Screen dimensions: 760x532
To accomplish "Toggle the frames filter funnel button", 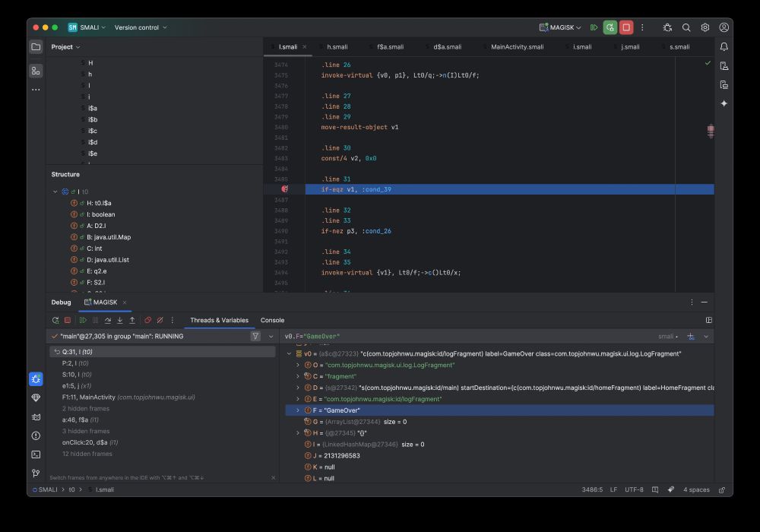I will point(255,336).
